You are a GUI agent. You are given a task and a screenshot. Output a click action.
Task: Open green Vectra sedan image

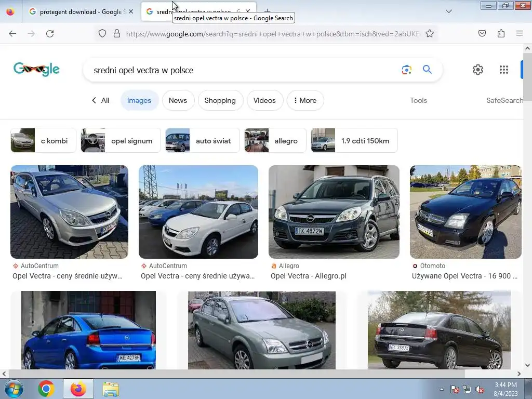(x=262, y=330)
